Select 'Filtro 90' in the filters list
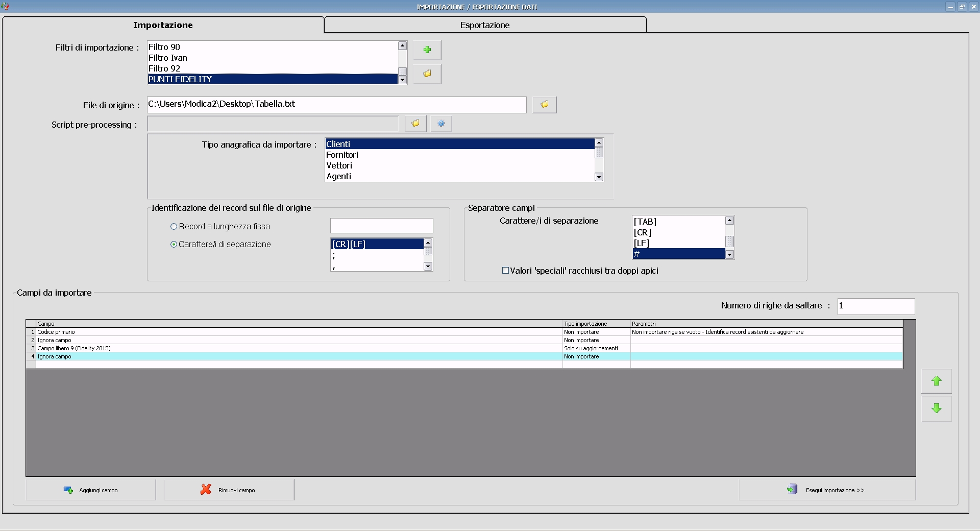The image size is (980, 531). coord(273,47)
